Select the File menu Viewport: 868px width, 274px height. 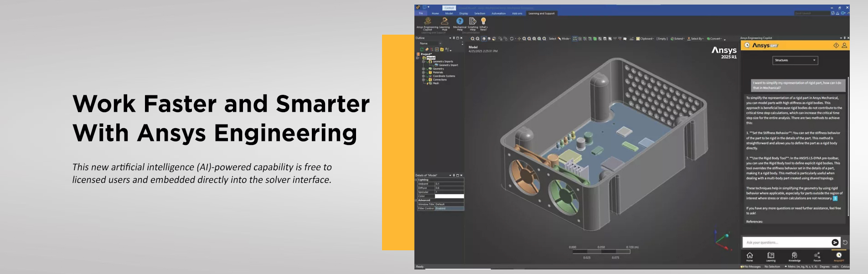click(x=421, y=13)
